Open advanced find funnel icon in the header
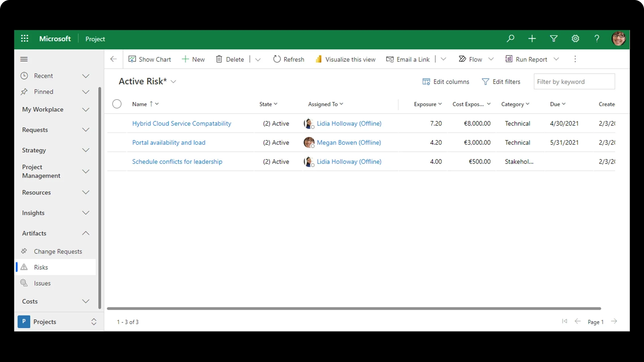The height and width of the screenshot is (362, 644). pyautogui.click(x=554, y=39)
